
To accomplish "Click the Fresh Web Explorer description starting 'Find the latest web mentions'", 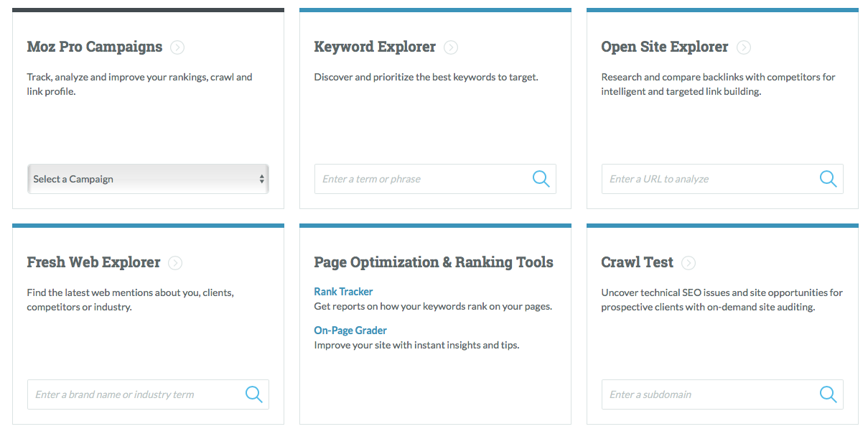I will [131, 300].
